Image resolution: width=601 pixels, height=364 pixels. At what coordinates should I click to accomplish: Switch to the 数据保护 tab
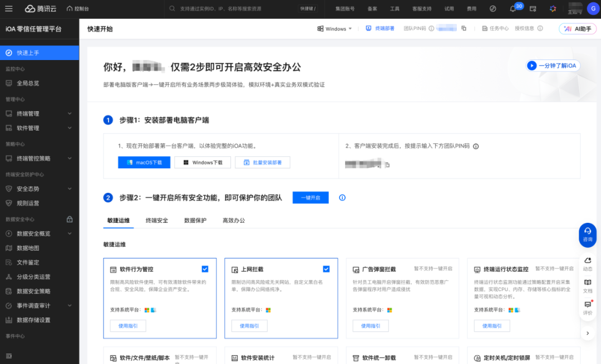click(195, 221)
